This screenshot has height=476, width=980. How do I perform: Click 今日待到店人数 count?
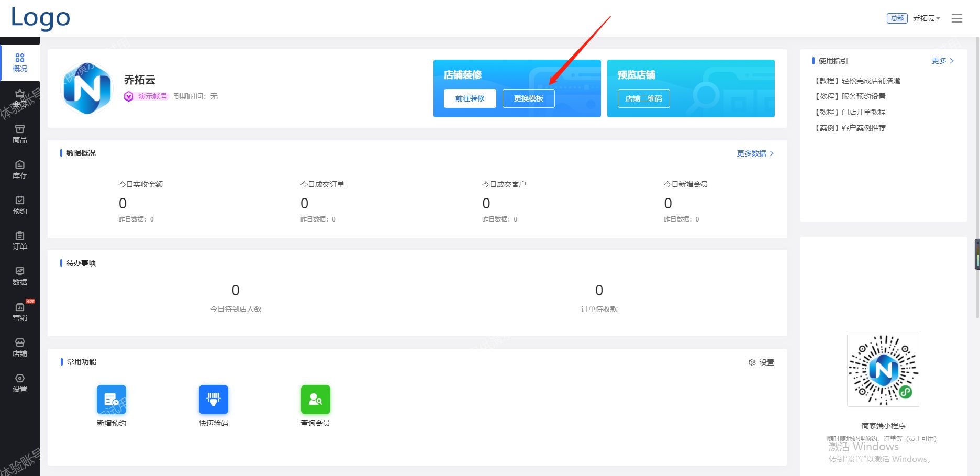[x=236, y=290]
